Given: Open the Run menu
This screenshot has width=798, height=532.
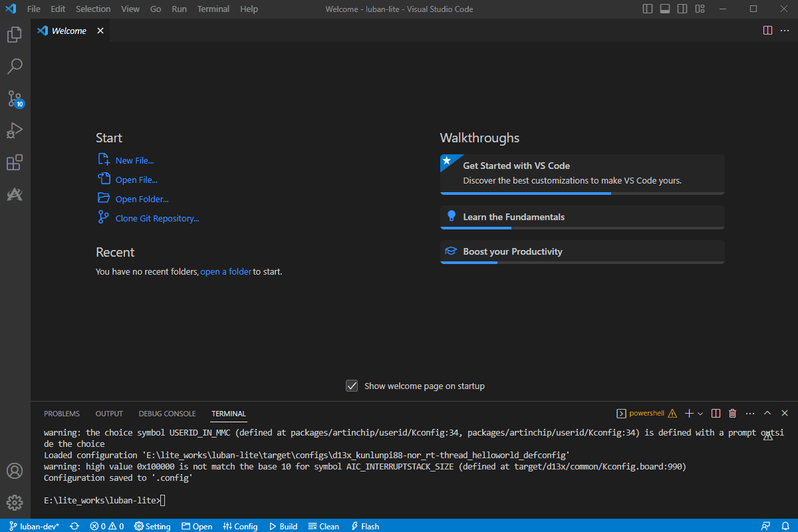Looking at the screenshot, I should tap(179, 9).
